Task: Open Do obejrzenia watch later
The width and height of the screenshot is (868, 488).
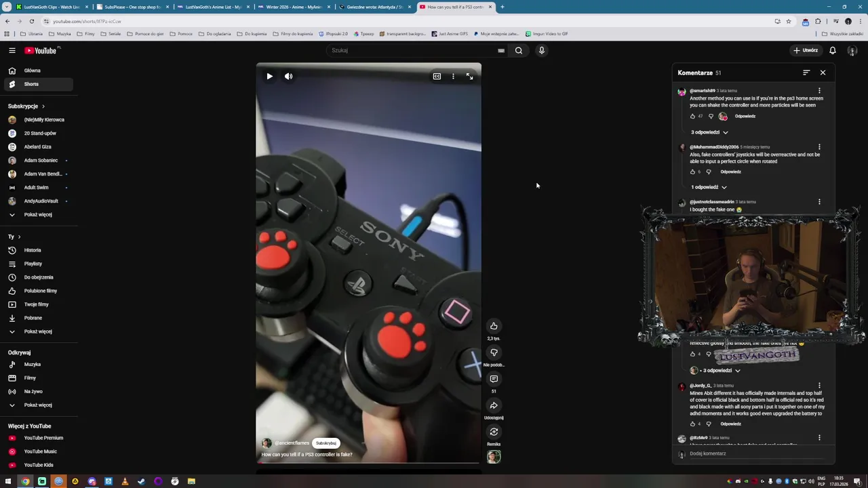Action: coord(38,277)
